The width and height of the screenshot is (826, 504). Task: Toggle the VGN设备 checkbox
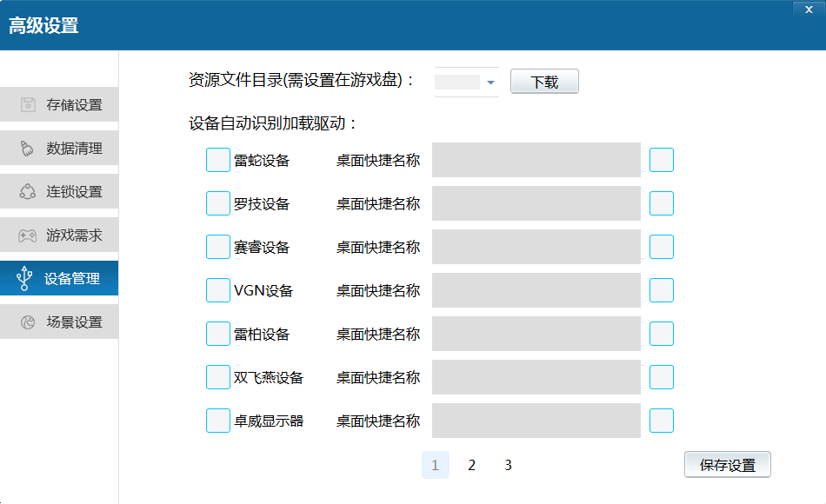click(x=217, y=289)
